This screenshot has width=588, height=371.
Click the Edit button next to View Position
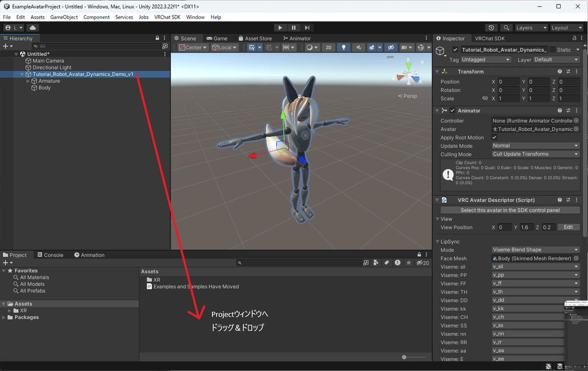click(568, 227)
